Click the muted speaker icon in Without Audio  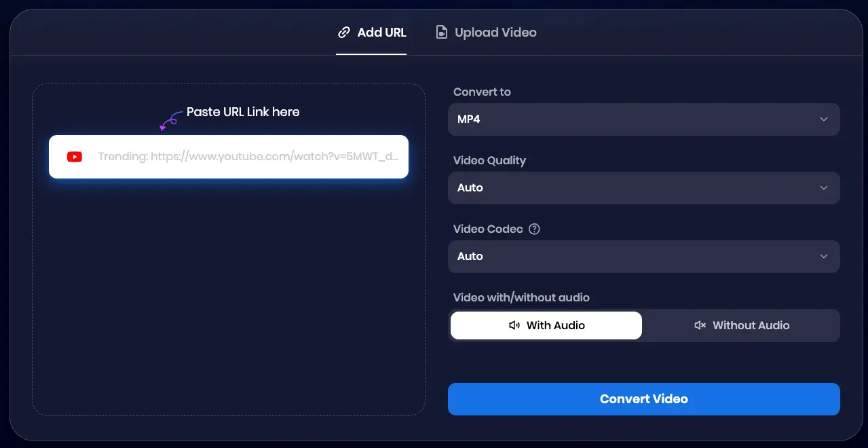pos(700,325)
